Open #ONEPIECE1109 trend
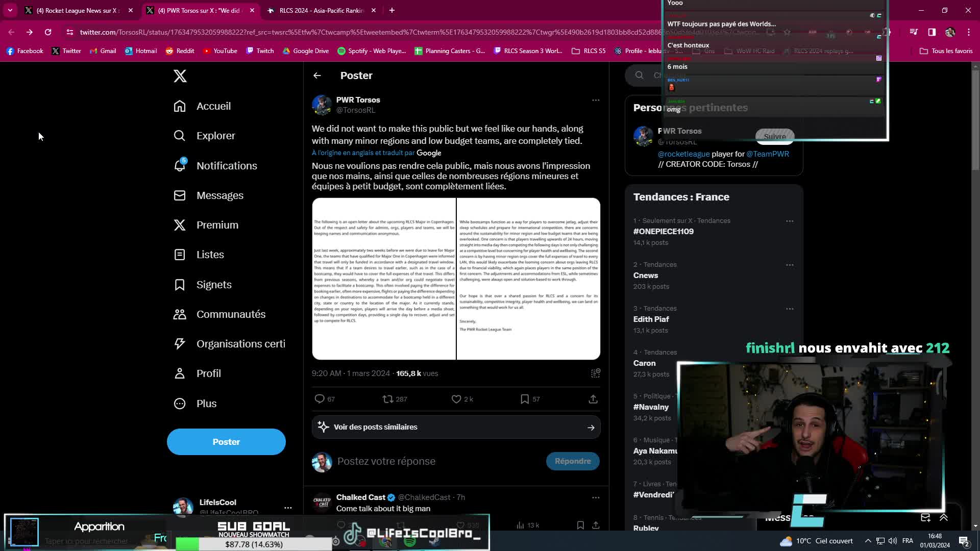980x551 pixels. 663,232
